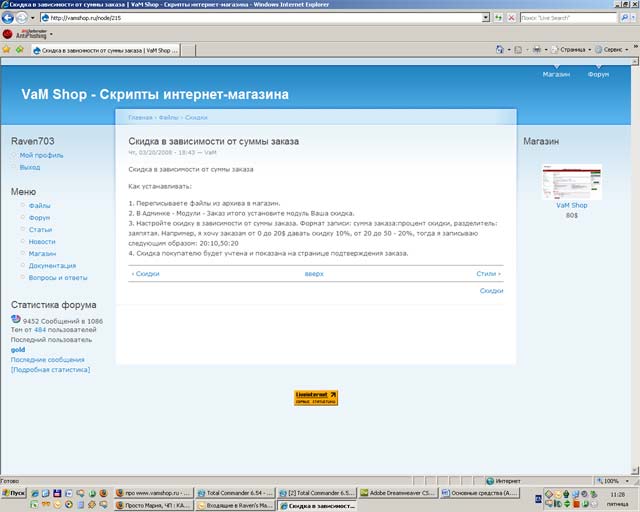Click the LiveInternet statistics counter banner

[316, 398]
